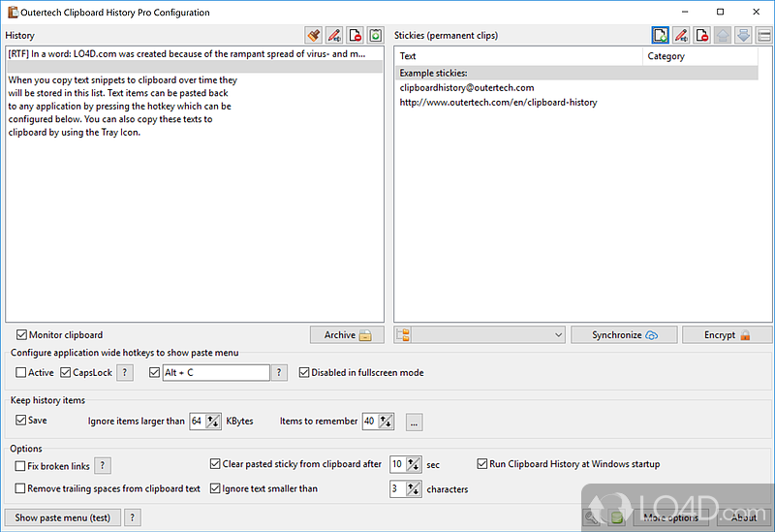This screenshot has width=775, height=532.
Task: Select the outertech.com clipboard-history URL sticky
Action: 576,103
